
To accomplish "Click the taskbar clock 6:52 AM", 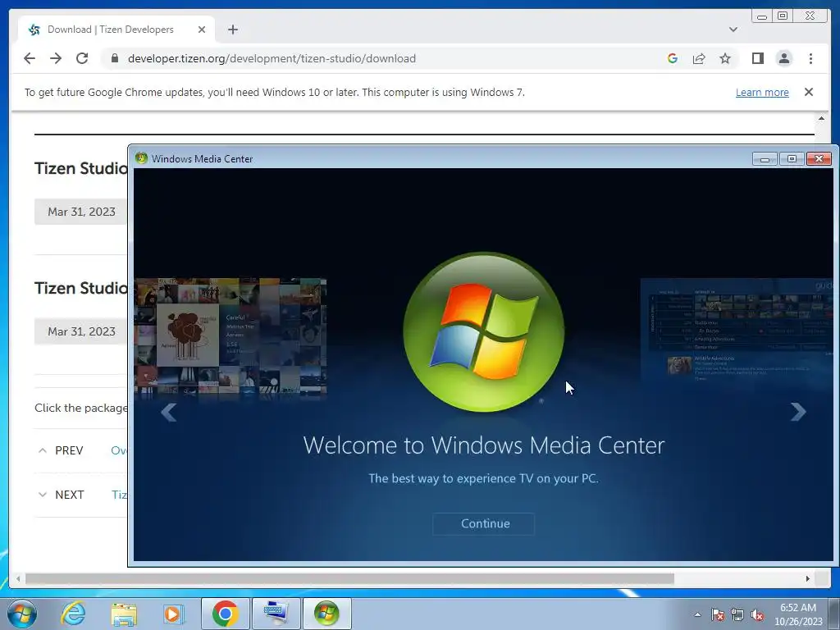I will click(x=797, y=614).
